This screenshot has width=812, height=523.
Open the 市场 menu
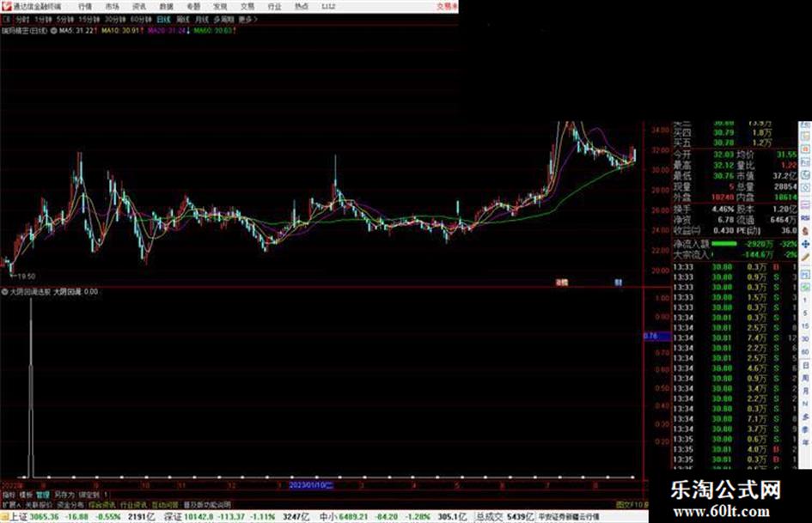point(112,7)
